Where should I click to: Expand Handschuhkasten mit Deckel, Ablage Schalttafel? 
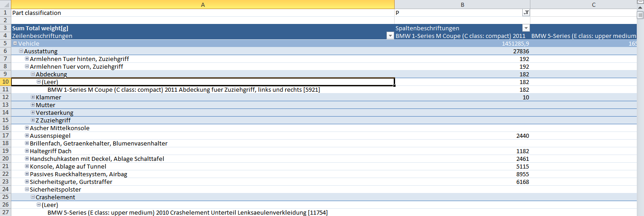(27, 159)
